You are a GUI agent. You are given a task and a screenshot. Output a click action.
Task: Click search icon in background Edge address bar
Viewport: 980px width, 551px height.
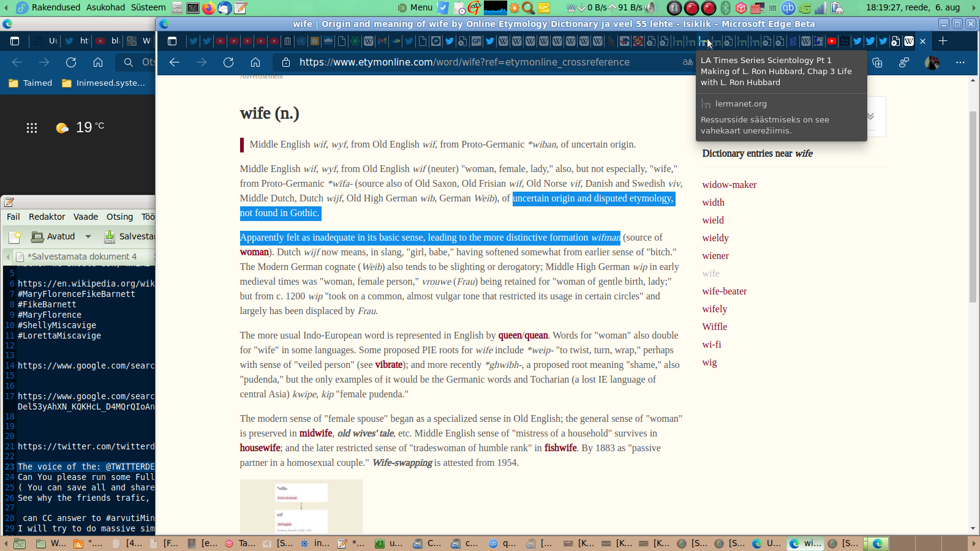pos(128,62)
